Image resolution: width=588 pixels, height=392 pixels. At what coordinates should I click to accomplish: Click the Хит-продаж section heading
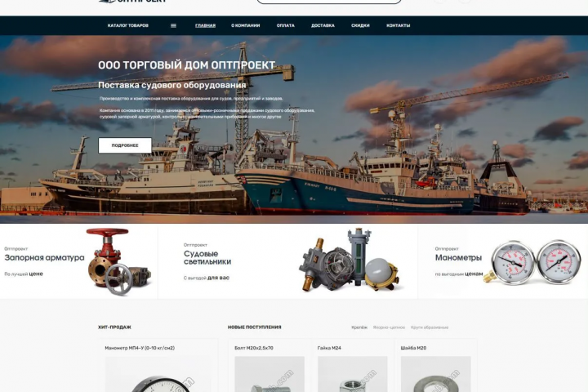click(x=114, y=327)
